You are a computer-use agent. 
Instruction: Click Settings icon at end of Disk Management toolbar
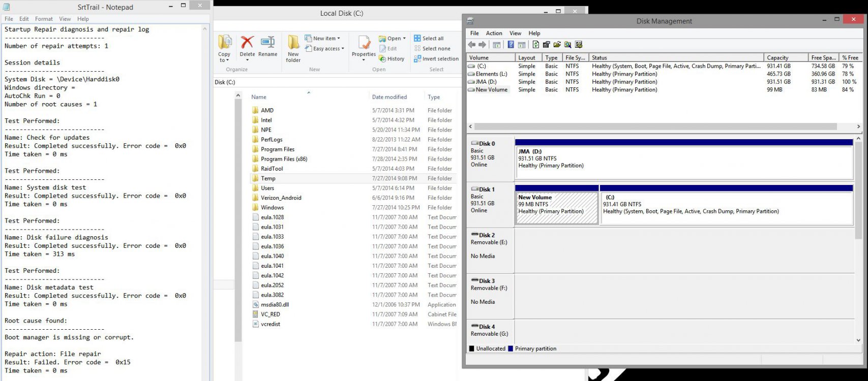click(x=579, y=45)
